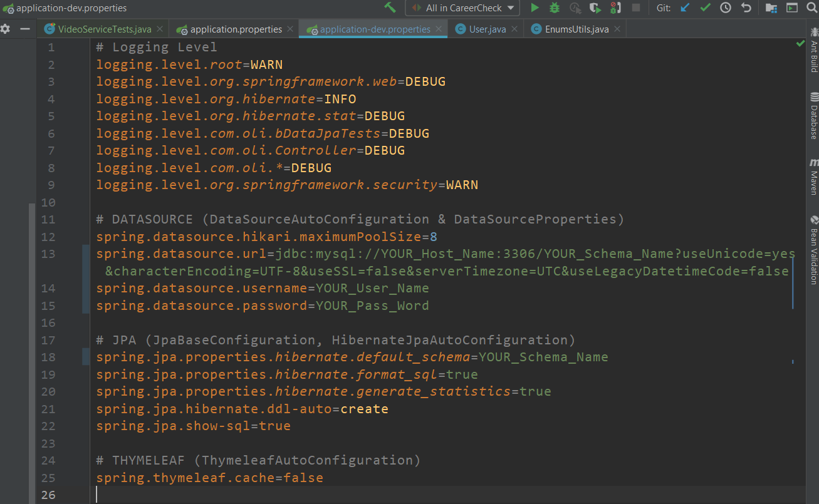Select line number 13 in the editor gutter
The height and width of the screenshot is (504, 819).
[48, 254]
